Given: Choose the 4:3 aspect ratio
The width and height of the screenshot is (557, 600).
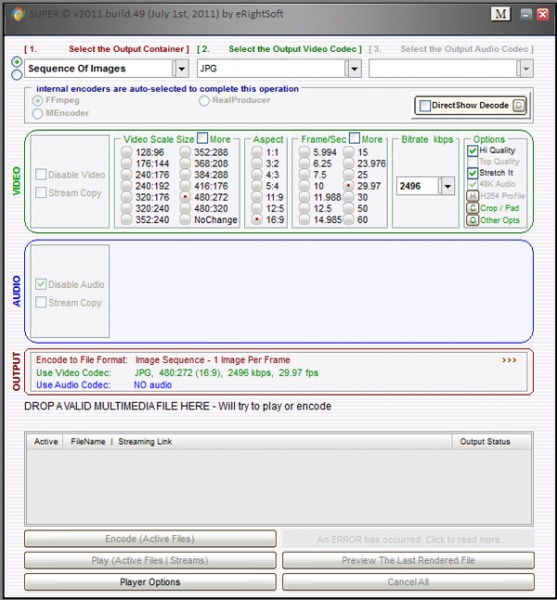Looking at the screenshot, I should (x=257, y=175).
